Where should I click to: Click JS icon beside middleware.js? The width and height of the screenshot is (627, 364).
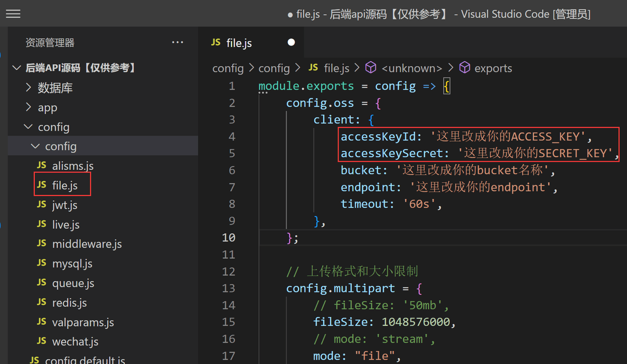tap(42, 243)
